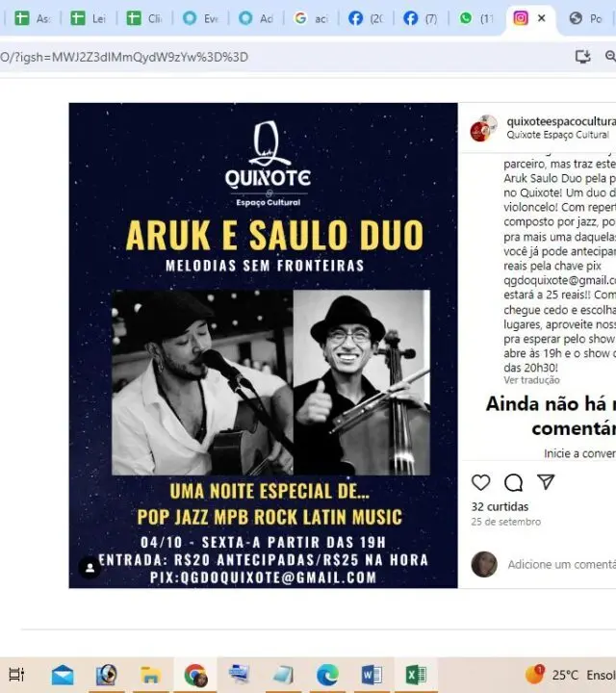Close the Instagram browser tab
Image resolution: width=616 pixels, height=693 pixels.
click(x=542, y=18)
